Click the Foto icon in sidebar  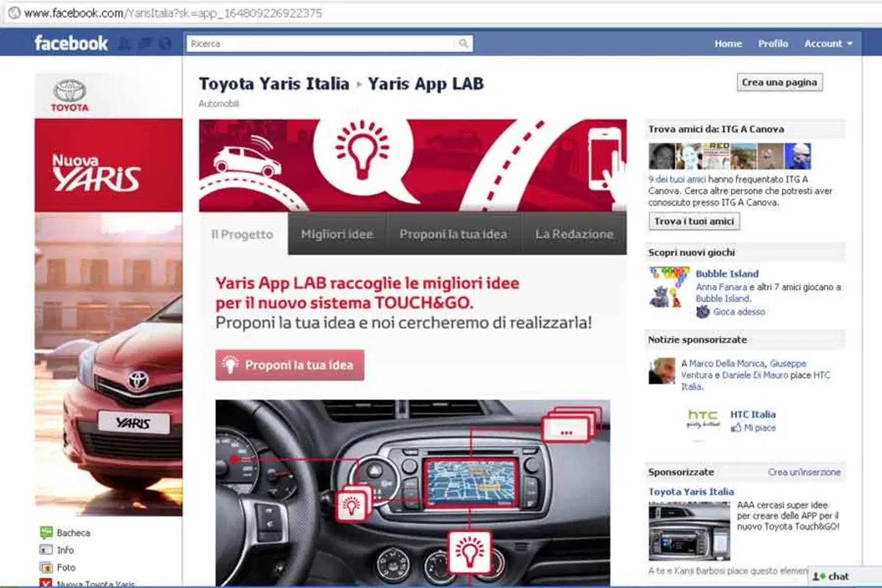click(46, 567)
